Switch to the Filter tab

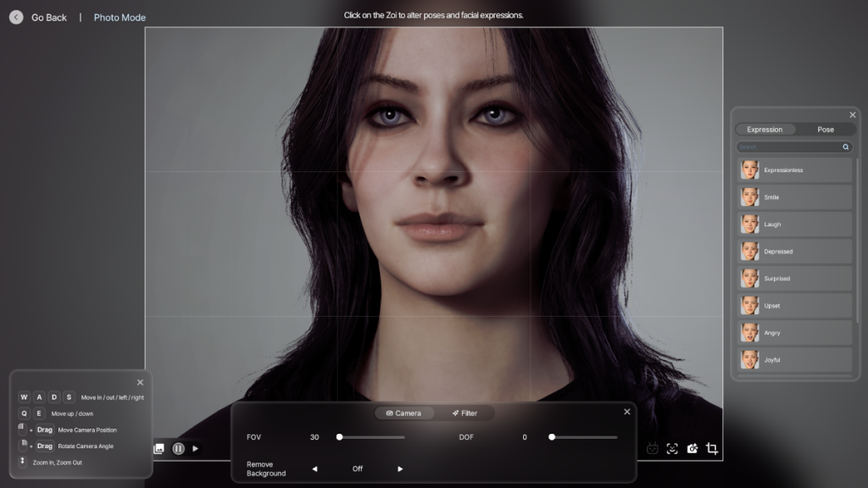[466, 413]
